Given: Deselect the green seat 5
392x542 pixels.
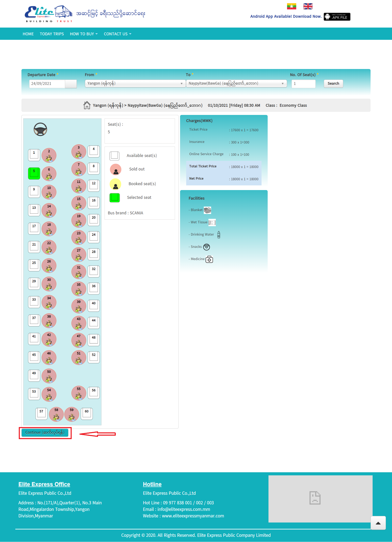Looking at the screenshot, I should [x=34, y=173].
